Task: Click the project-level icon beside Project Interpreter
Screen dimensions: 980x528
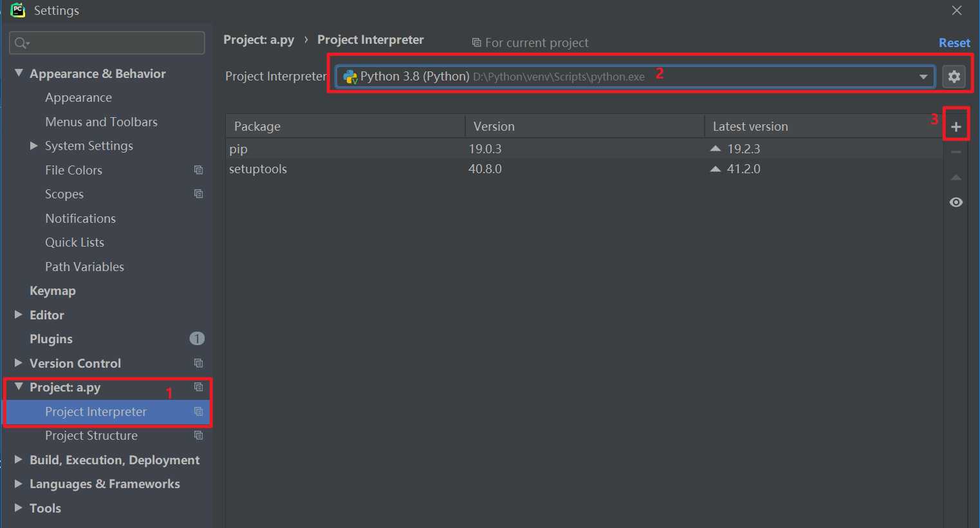Action: (198, 411)
